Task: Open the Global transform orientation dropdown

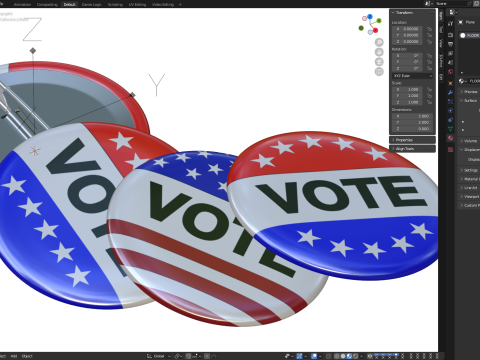Action: click(x=159, y=356)
